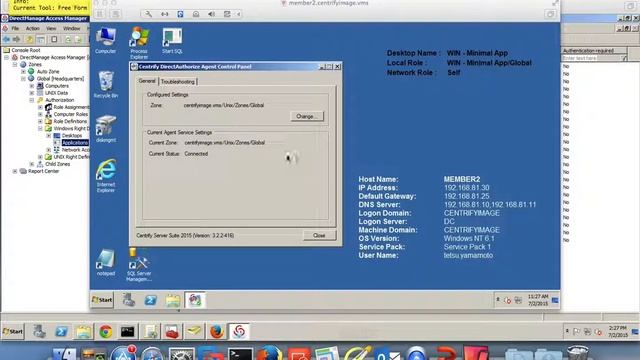Open Google Chrome on the outer Windows taskbar

pyautogui.click(x=106, y=332)
